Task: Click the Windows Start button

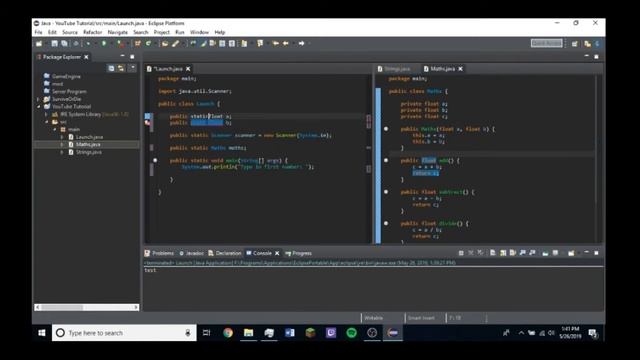Action: point(42,333)
